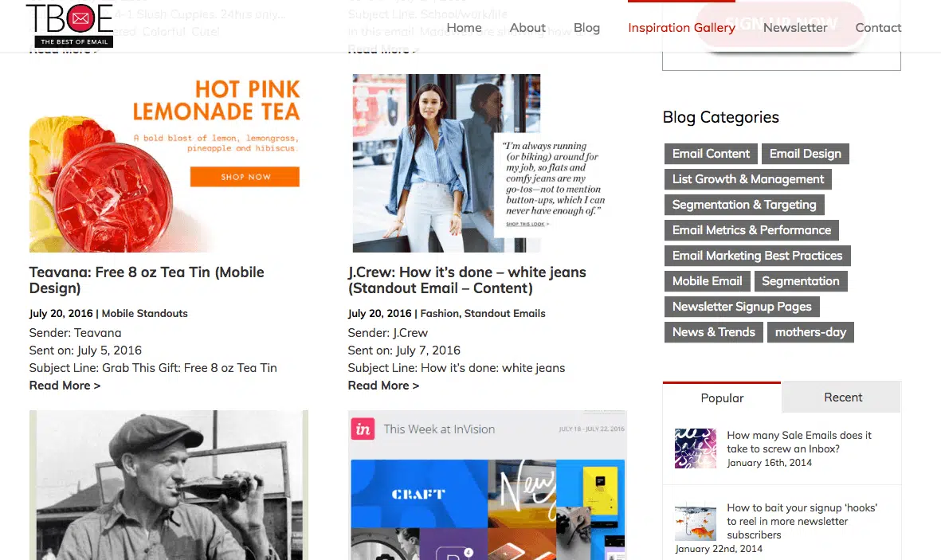The image size is (941, 560).
Task: Click the TBOE logo in header
Action: (69, 25)
